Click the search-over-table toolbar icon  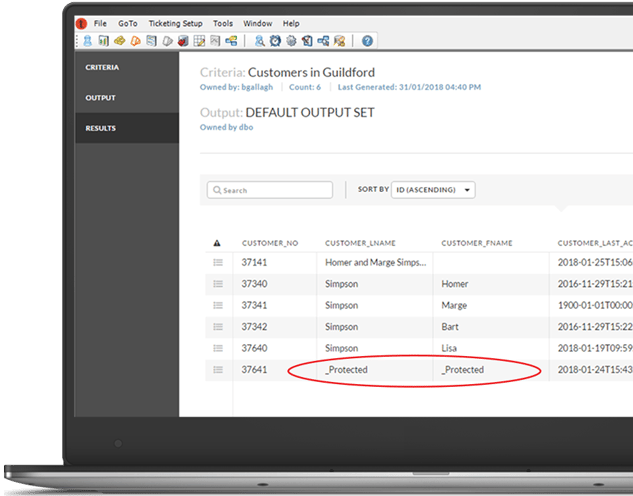[340, 41]
